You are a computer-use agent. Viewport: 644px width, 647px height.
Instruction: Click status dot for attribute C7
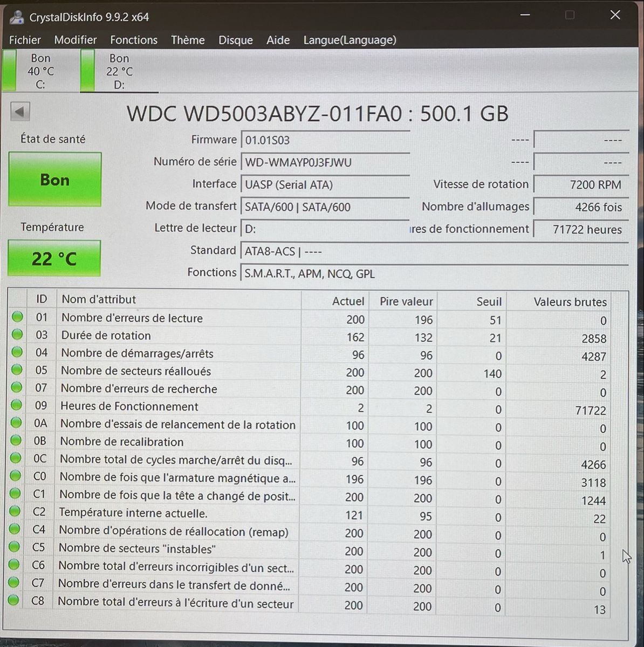(x=14, y=582)
